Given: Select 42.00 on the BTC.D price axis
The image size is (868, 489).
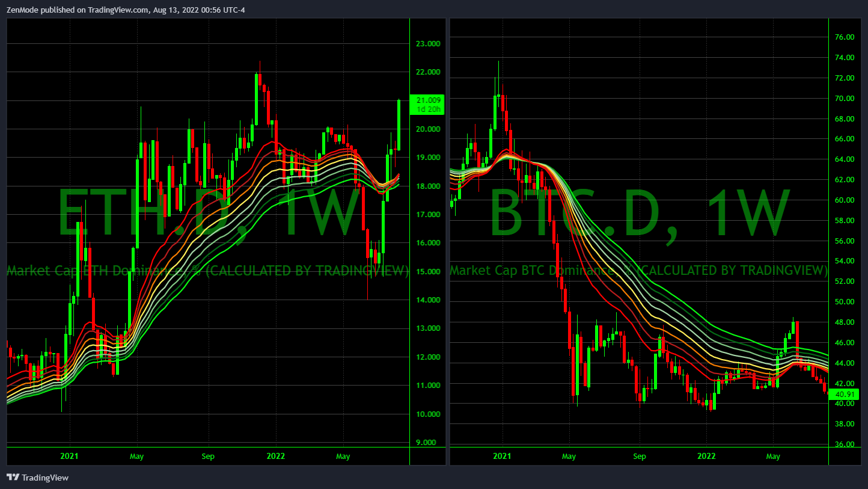Looking at the screenshot, I should click(845, 383).
